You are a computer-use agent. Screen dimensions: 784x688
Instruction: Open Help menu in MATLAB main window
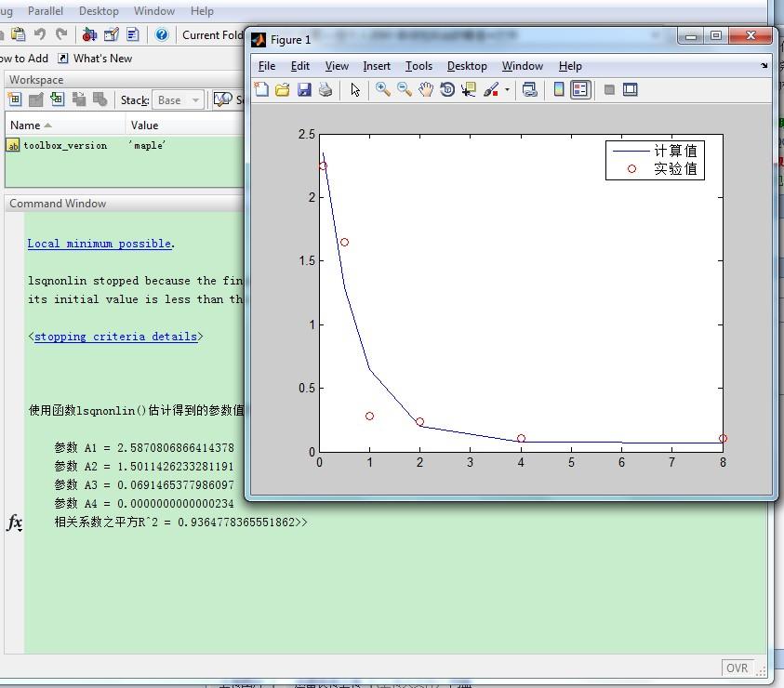[x=202, y=11]
